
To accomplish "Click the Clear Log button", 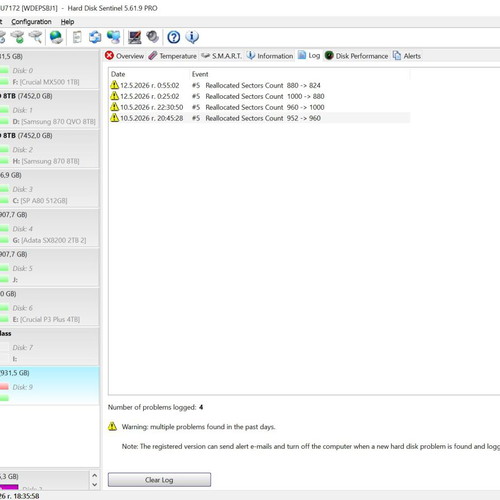I will coord(159,480).
